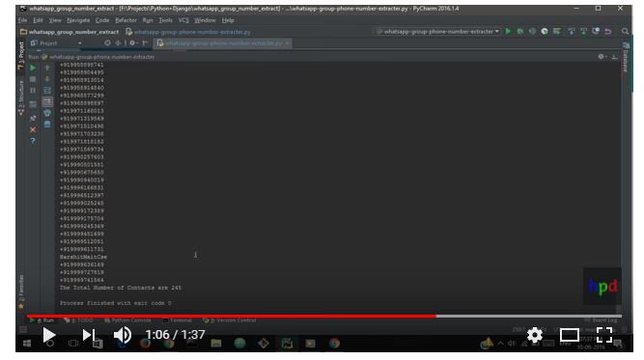
Task: Click the green Run button in top toolbar
Action: (x=508, y=31)
